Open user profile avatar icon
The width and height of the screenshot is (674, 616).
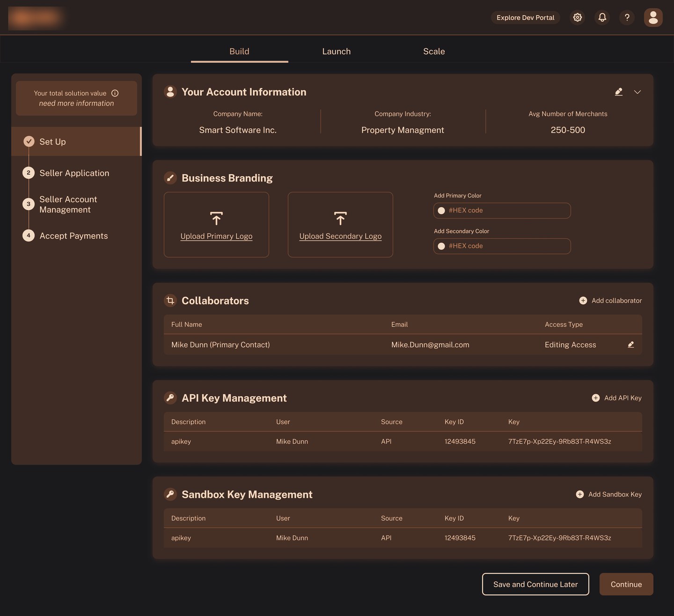click(x=653, y=17)
